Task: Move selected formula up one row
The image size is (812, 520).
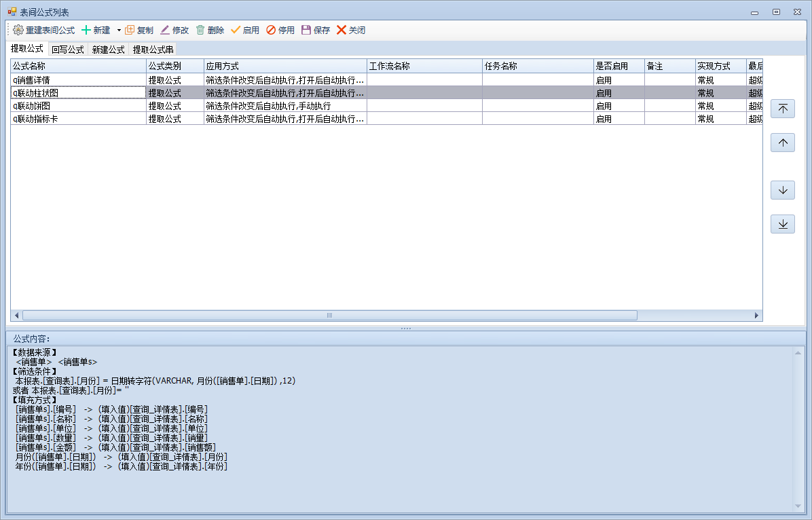Action: (x=782, y=143)
